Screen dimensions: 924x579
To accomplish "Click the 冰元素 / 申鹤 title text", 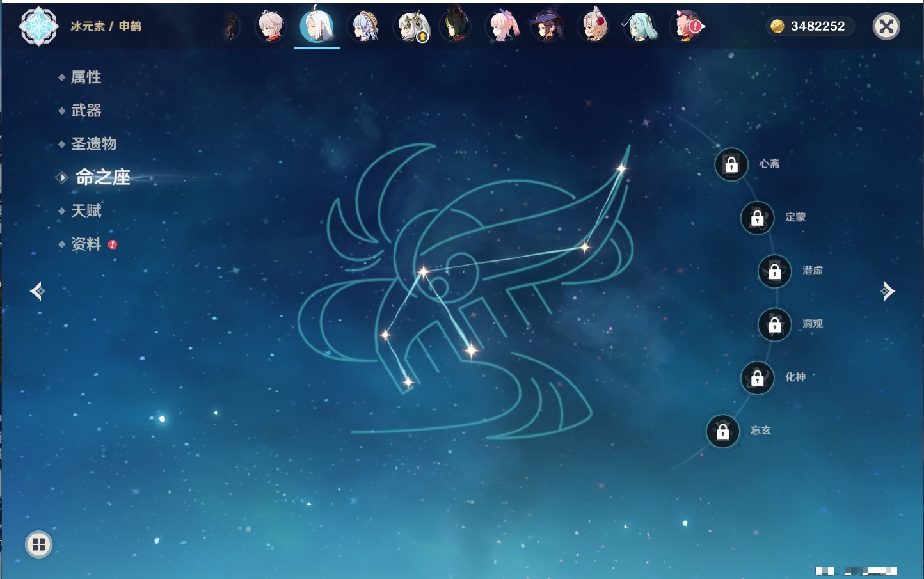I will click(x=106, y=26).
